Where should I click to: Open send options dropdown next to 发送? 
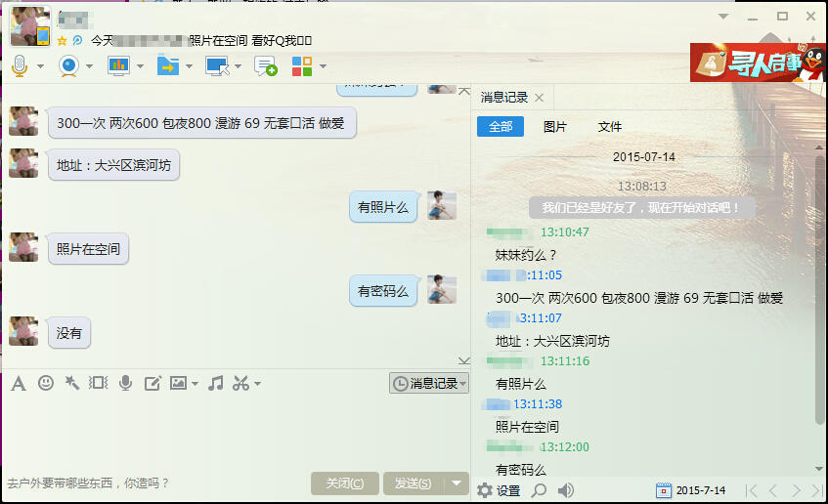coord(457,483)
